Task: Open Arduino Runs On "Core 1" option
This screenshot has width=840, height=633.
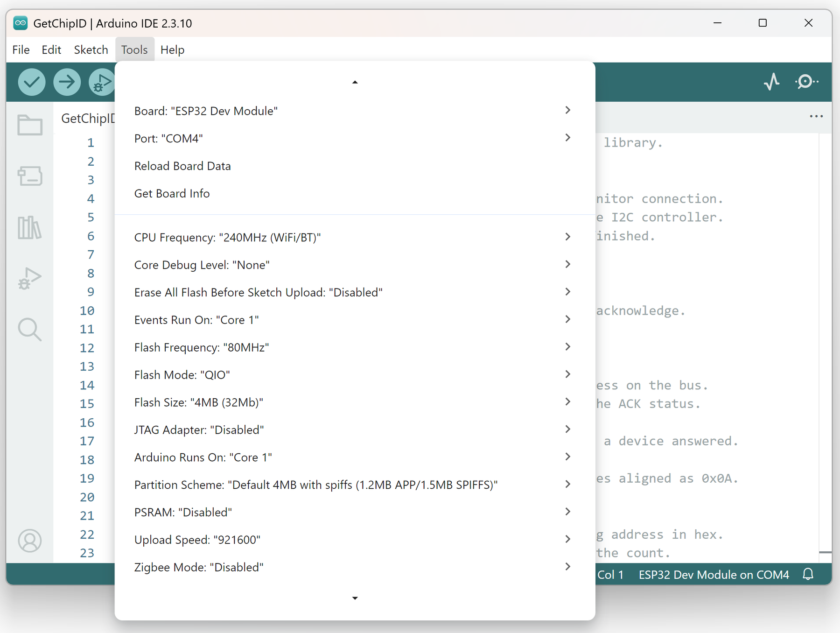Action: 355,457
